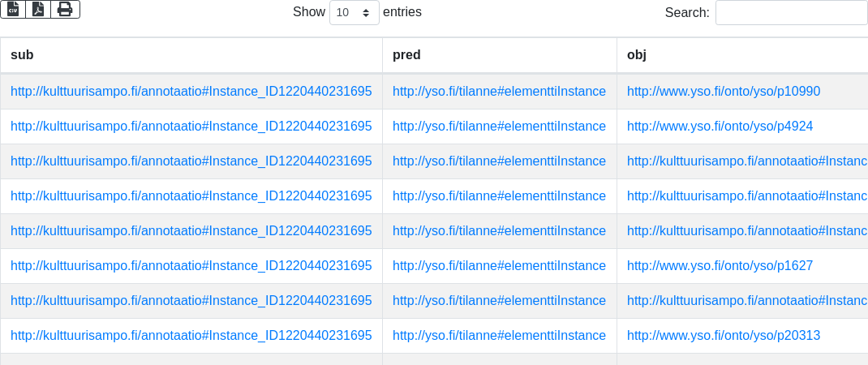Visit the subject Instance link in the p20313 row

[x=191, y=336]
